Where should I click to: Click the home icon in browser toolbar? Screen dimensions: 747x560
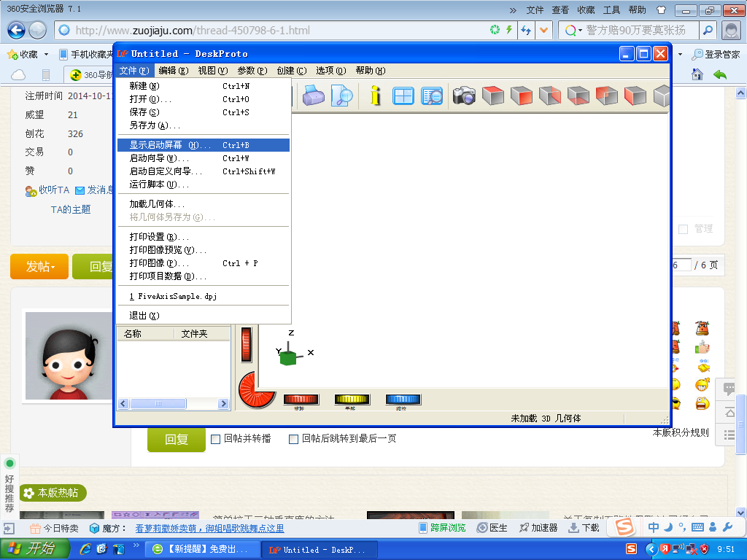pyautogui.click(x=697, y=74)
